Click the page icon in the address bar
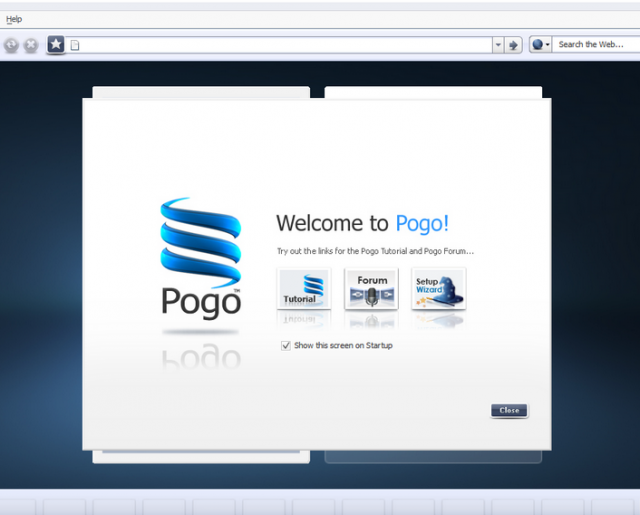The height and width of the screenshot is (515, 640). click(x=75, y=45)
